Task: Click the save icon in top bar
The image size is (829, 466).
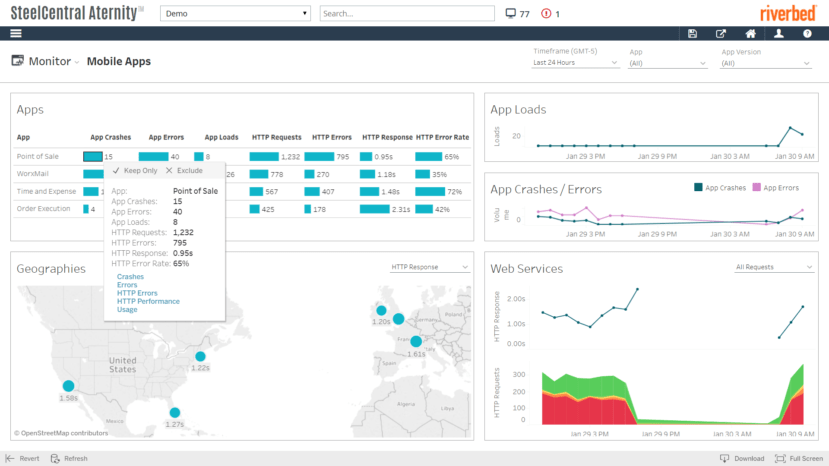Action: point(692,33)
